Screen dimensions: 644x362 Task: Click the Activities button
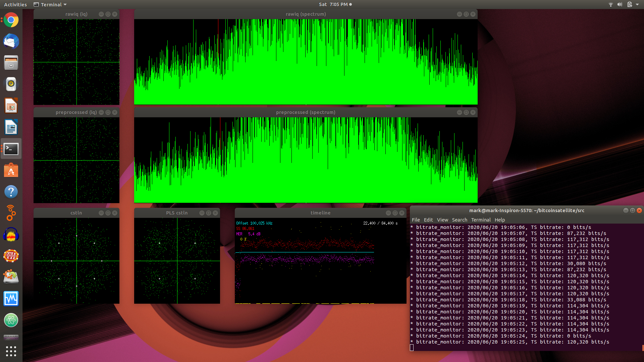click(15, 4)
